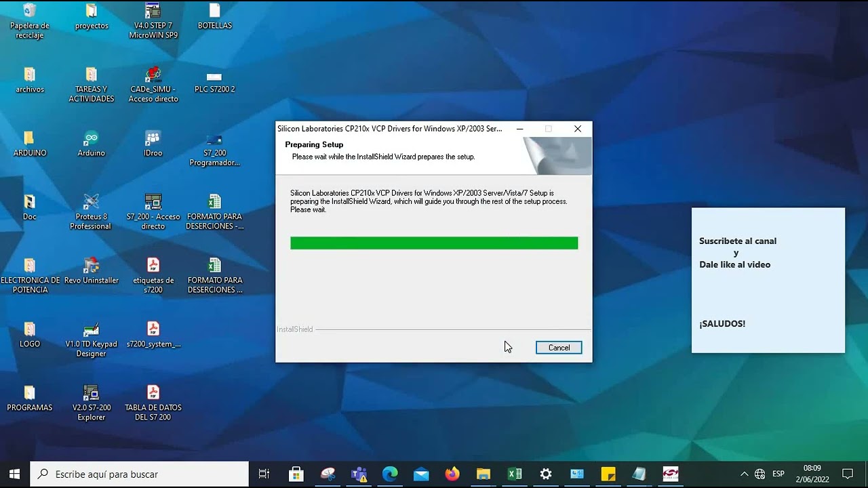Select the LOGO folder icon
The height and width of the screenshot is (488, 868).
30,335
